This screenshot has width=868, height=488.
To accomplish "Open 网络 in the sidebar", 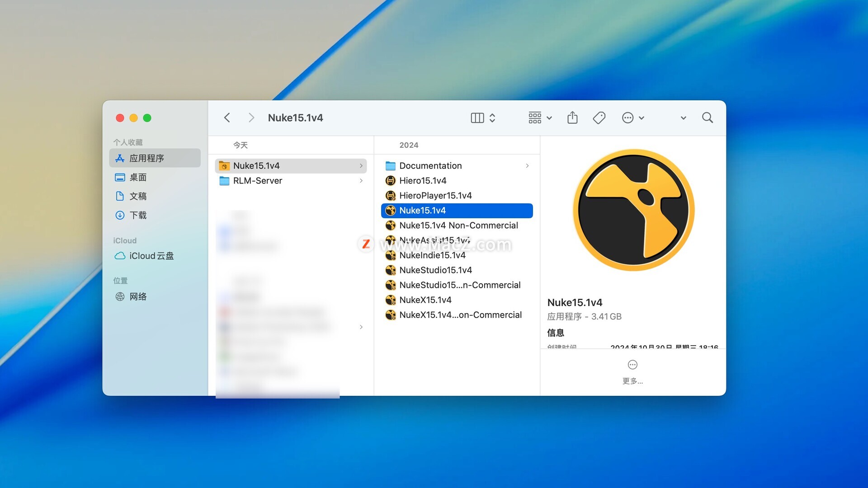I will (x=155, y=296).
